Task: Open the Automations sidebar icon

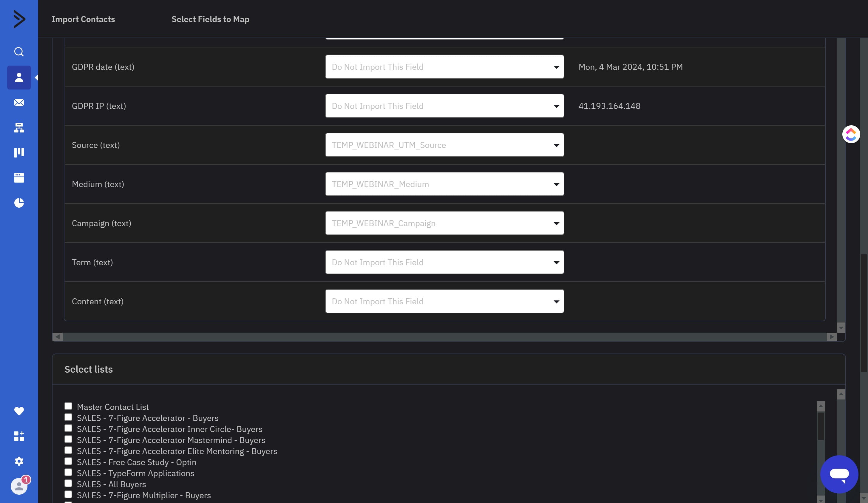Action: [19, 128]
